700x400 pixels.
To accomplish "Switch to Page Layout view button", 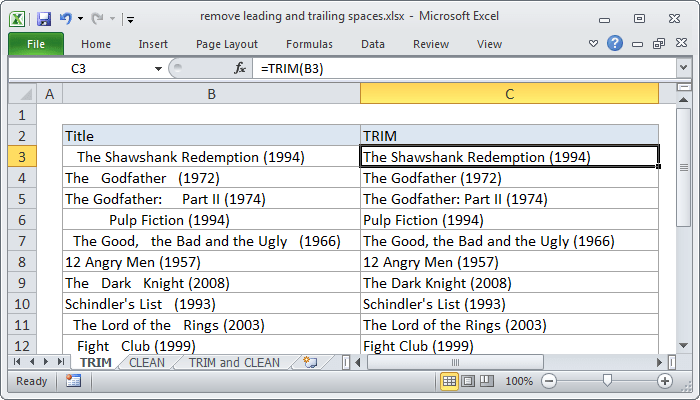I will [468, 381].
